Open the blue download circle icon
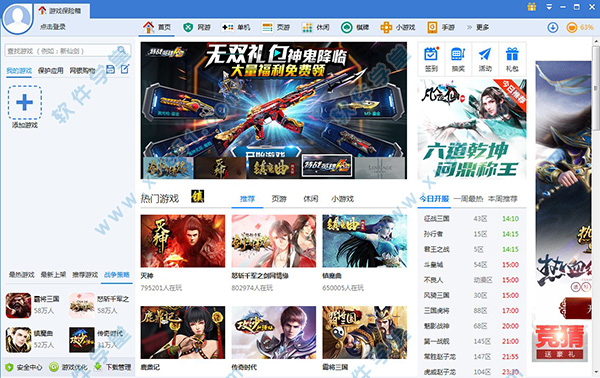The image size is (600, 378). pyautogui.click(x=553, y=28)
